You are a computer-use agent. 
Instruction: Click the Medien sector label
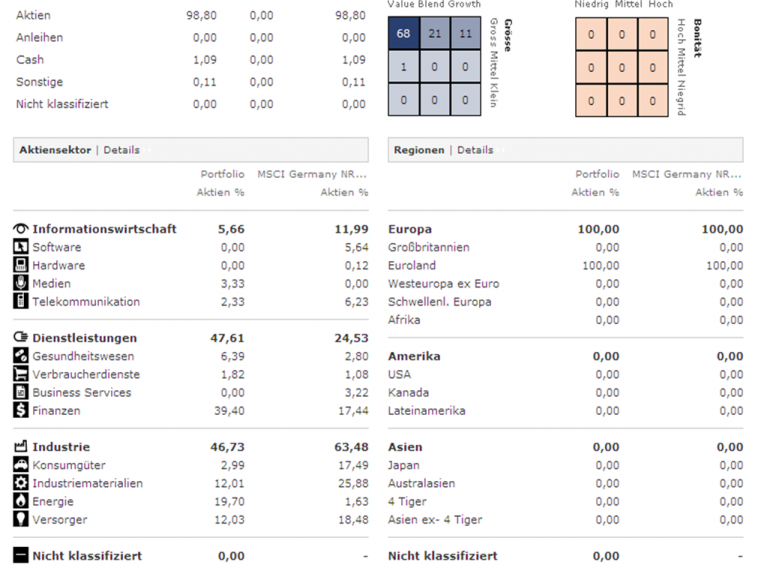point(52,283)
